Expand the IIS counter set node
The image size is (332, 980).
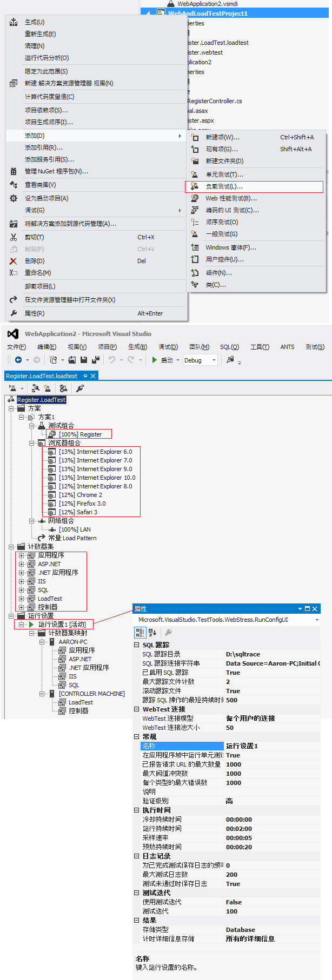(21, 581)
